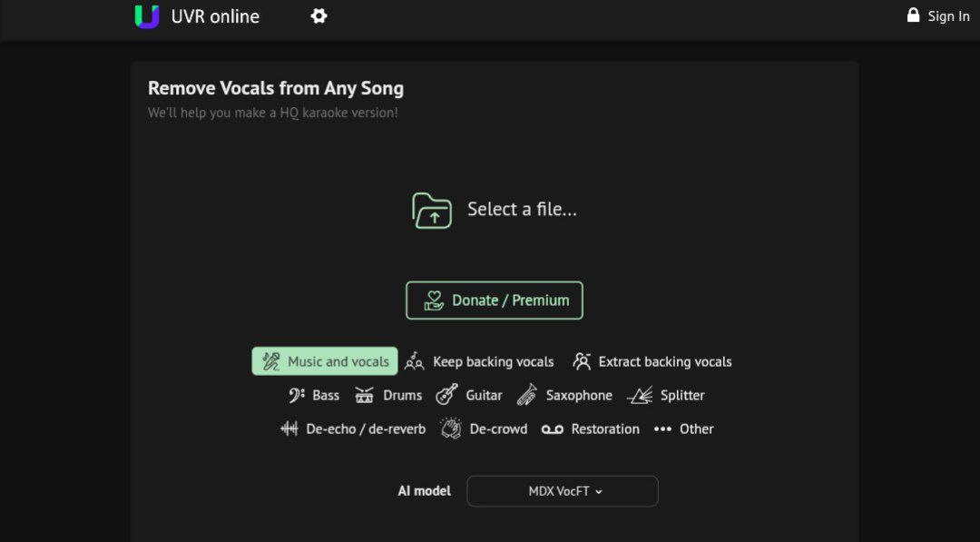
Task: Click the saxophone icon
Action: click(527, 395)
